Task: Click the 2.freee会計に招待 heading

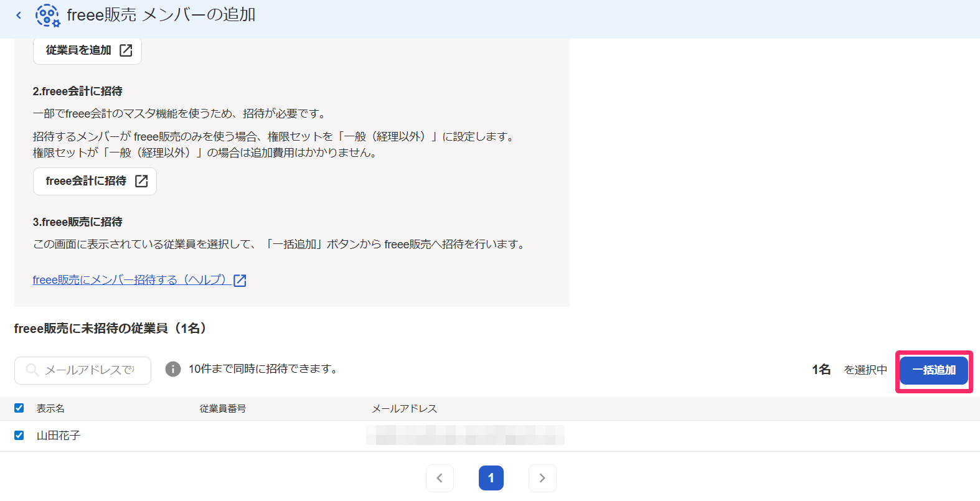Action: pyautogui.click(x=78, y=91)
